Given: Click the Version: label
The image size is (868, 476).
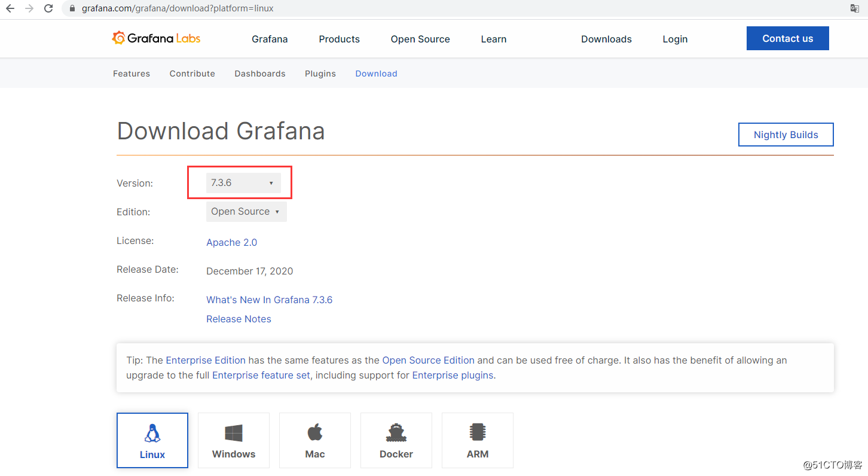Looking at the screenshot, I should [135, 183].
